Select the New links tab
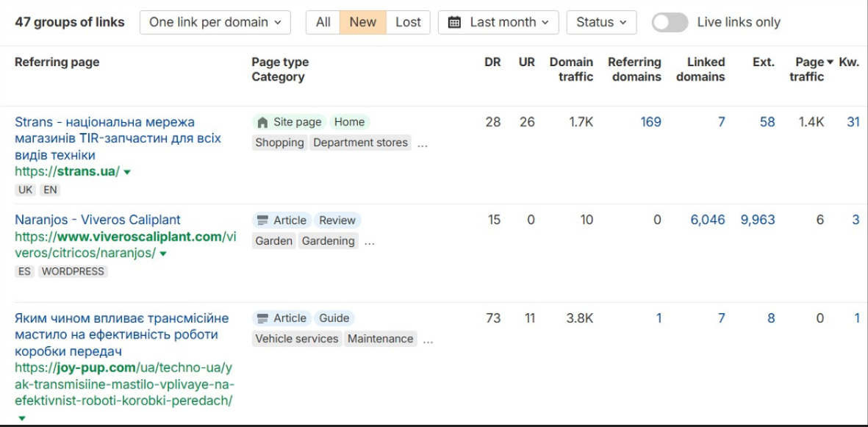The width and height of the screenshot is (868, 427). point(362,22)
